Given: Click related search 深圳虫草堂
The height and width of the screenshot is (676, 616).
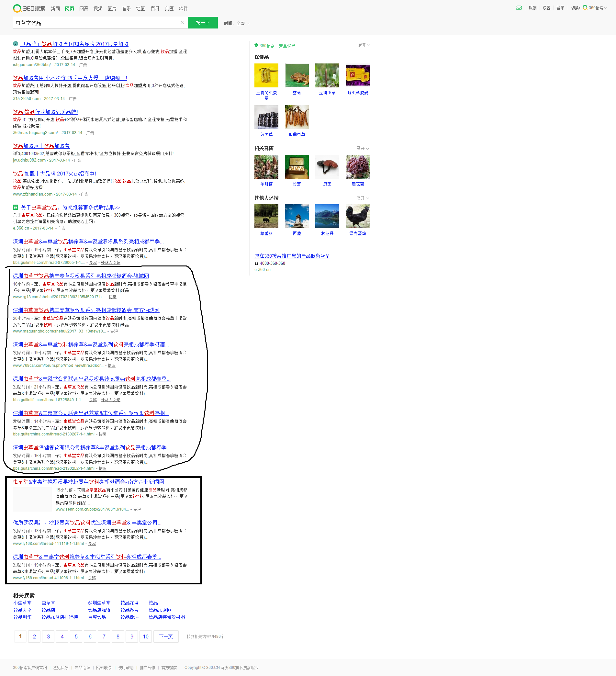Looking at the screenshot, I should (99, 603).
